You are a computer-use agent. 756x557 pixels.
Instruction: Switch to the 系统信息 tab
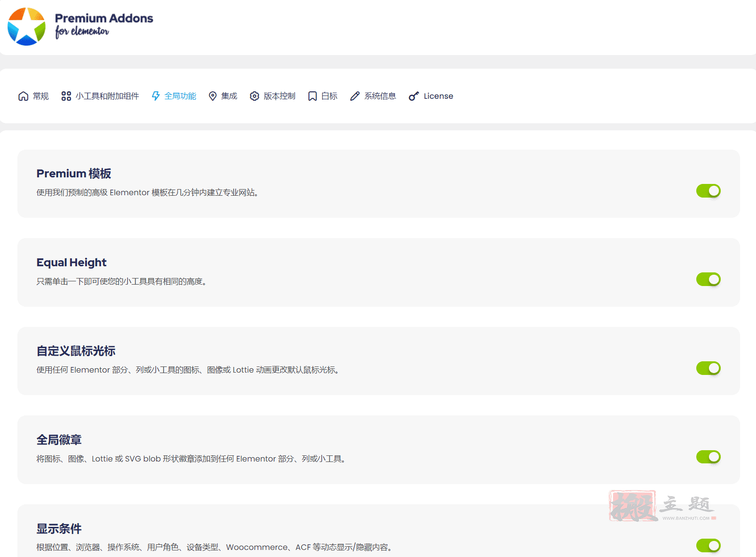coord(373,96)
